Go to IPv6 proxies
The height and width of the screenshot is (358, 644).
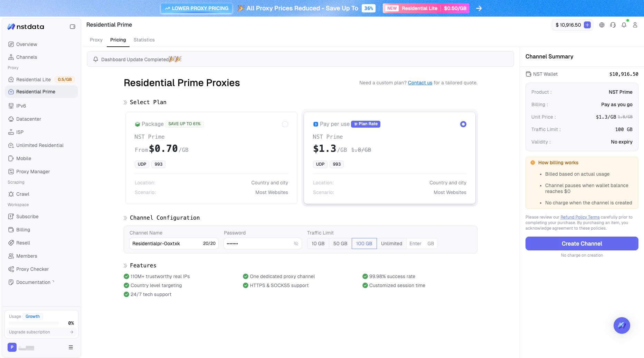click(41, 106)
